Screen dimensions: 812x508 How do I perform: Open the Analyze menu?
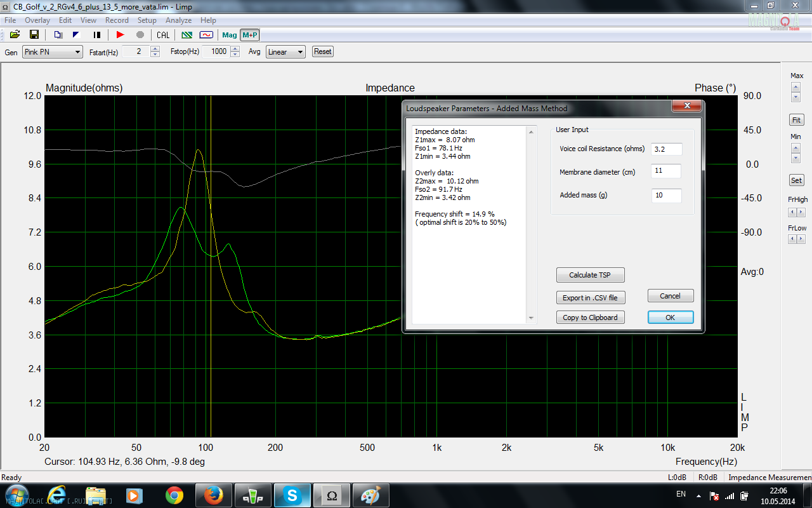pyautogui.click(x=178, y=20)
